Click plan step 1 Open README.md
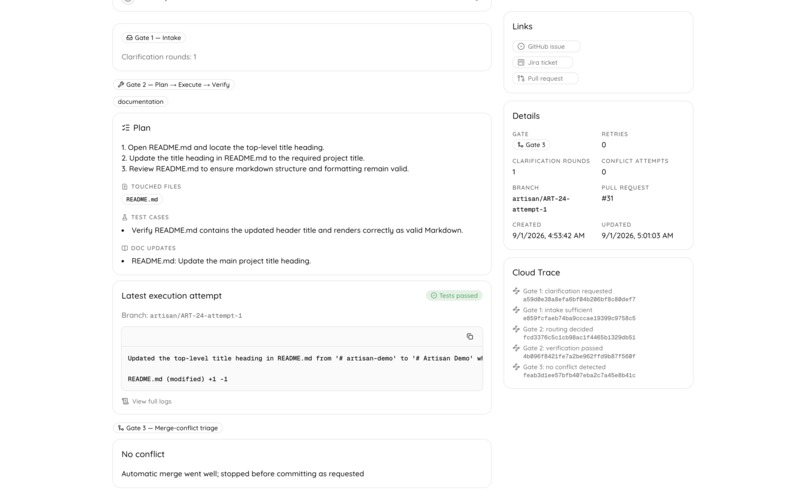 coord(223,147)
